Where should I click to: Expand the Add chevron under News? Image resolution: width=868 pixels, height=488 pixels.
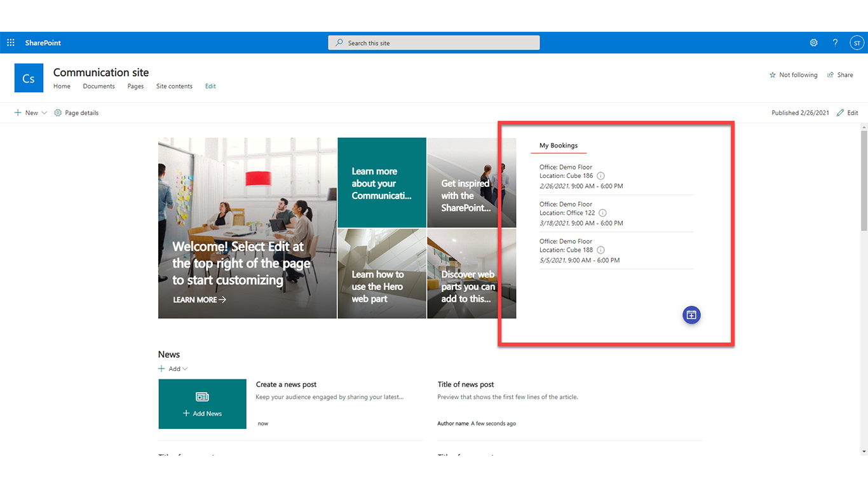click(x=185, y=369)
